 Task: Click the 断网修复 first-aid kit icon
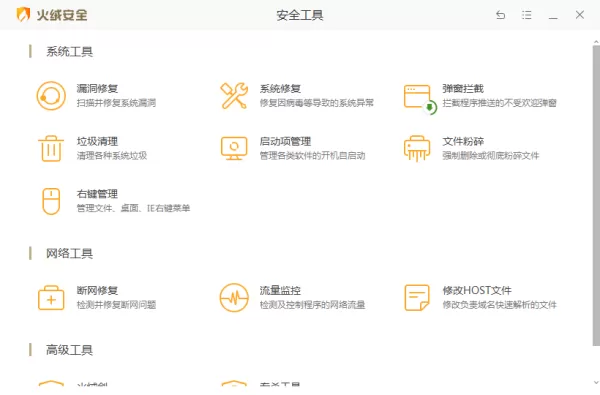[x=51, y=297]
